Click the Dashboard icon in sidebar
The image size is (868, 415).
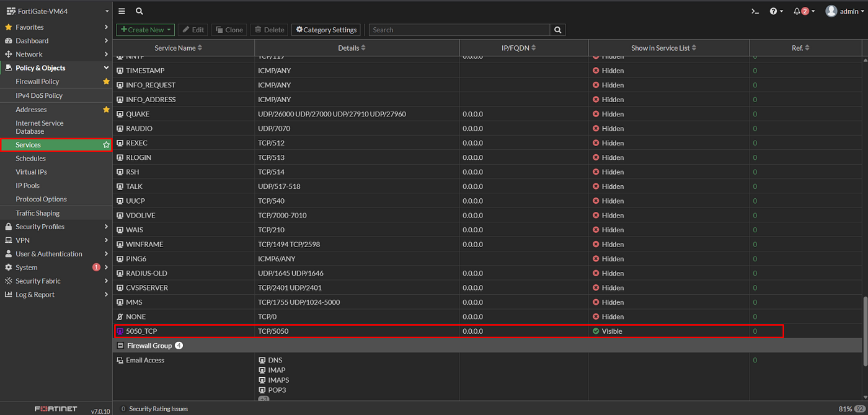[x=9, y=41]
